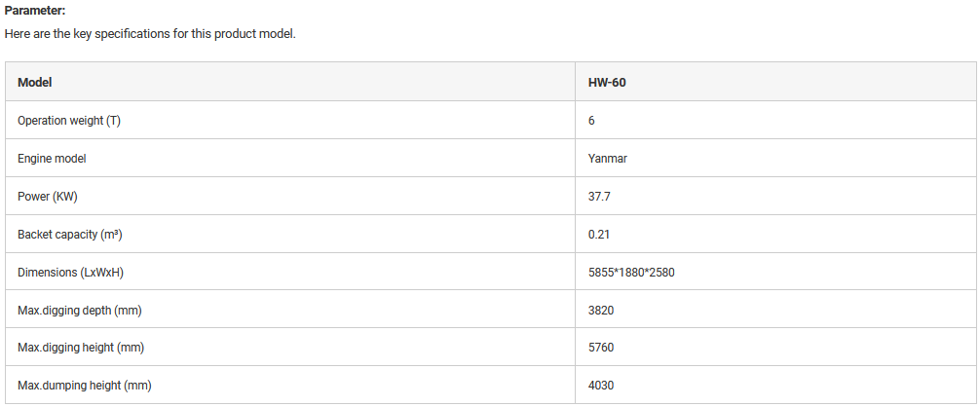
Task: Click the digging depth value 3820
Action: pos(601,311)
